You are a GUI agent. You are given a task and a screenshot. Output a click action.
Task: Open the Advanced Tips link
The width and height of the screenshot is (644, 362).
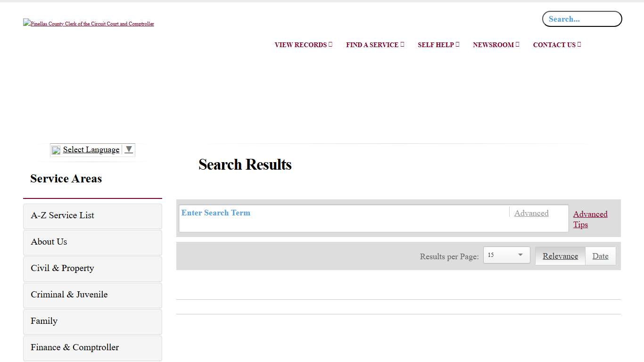pos(590,219)
